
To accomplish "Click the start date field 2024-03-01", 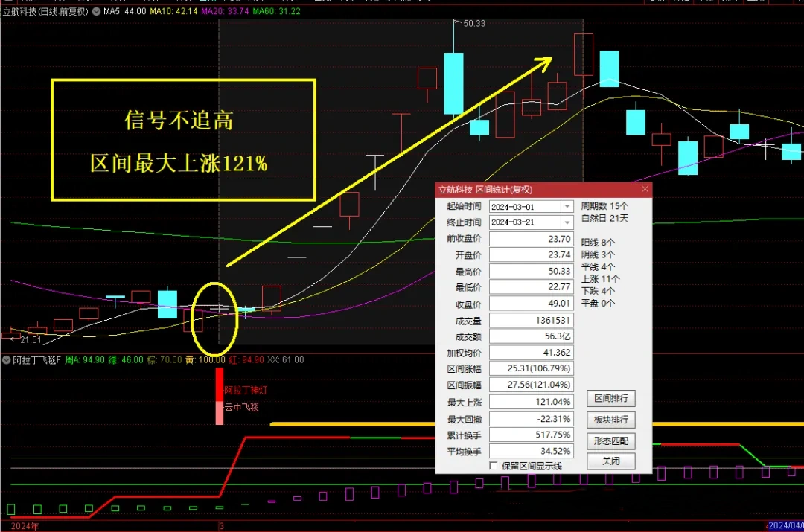I will tap(525, 207).
